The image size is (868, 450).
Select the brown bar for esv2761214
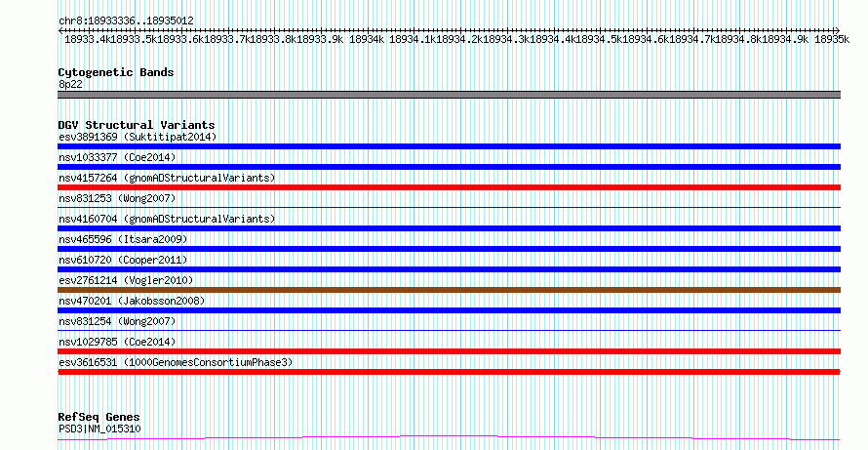point(449,290)
